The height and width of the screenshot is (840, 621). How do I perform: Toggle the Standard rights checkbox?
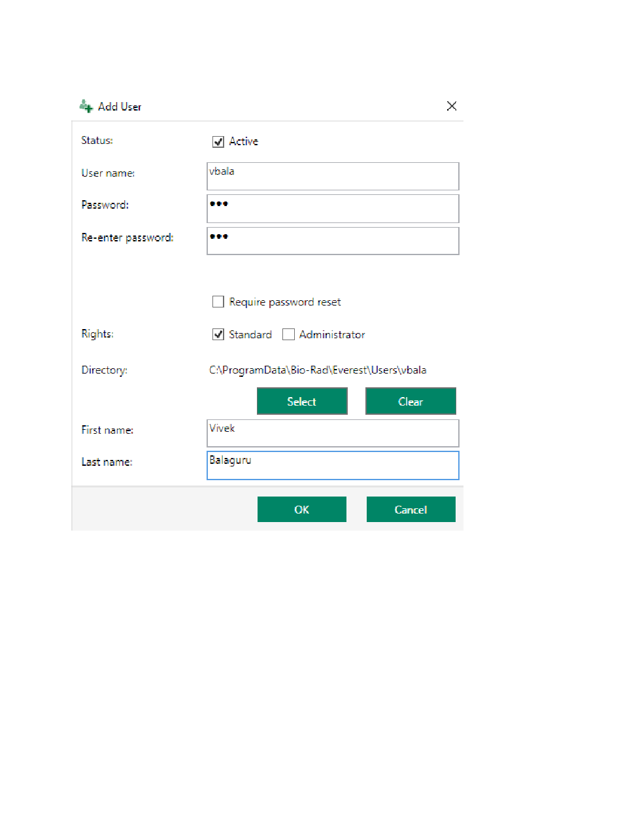(218, 334)
